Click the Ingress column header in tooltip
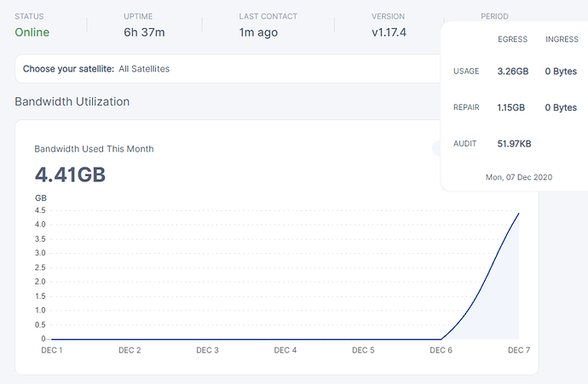 coord(562,39)
